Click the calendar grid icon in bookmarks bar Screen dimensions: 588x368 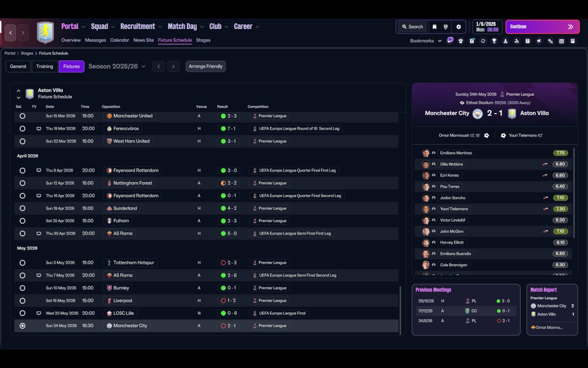pyautogui.click(x=561, y=41)
